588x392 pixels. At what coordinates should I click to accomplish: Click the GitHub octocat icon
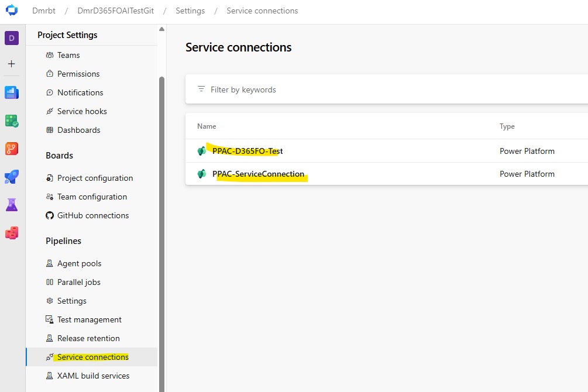click(50, 215)
